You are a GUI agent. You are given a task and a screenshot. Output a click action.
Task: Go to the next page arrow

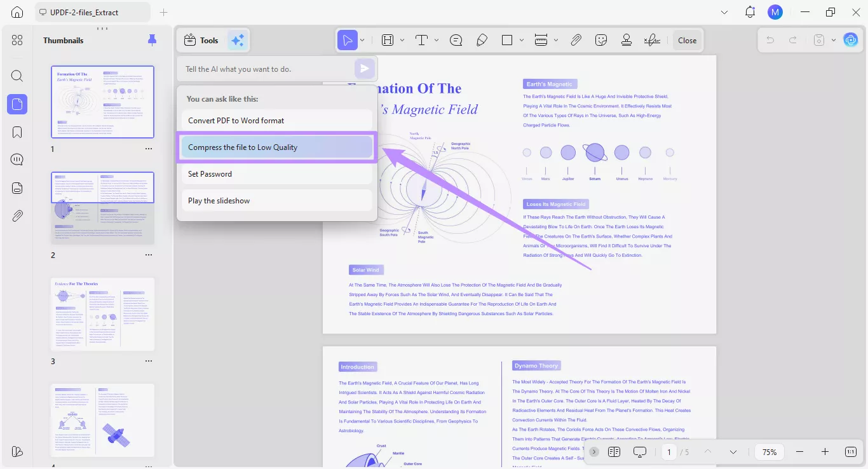coord(733,452)
